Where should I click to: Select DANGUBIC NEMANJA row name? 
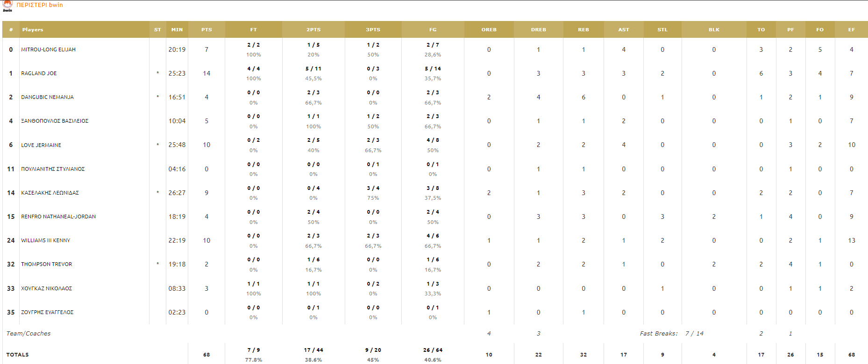pyautogui.click(x=47, y=97)
